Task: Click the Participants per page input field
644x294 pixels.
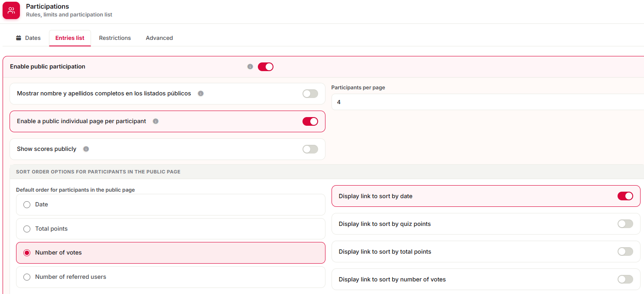Action: [x=488, y=102]
